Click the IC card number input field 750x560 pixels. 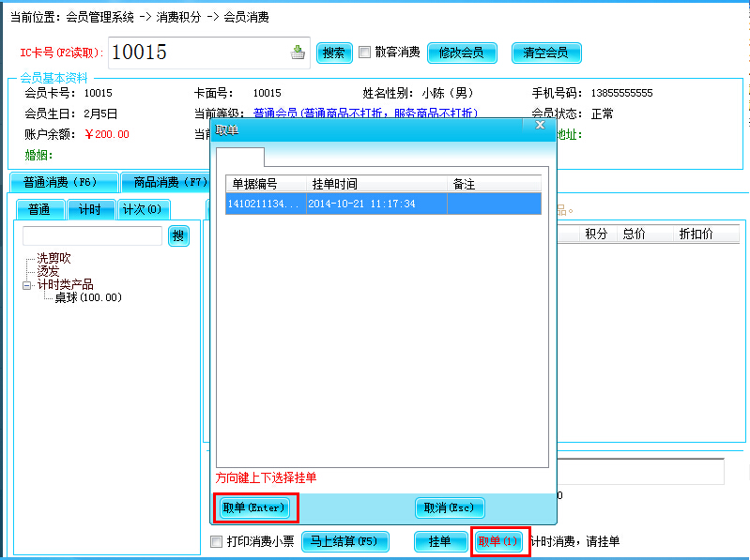click(197, 53)
